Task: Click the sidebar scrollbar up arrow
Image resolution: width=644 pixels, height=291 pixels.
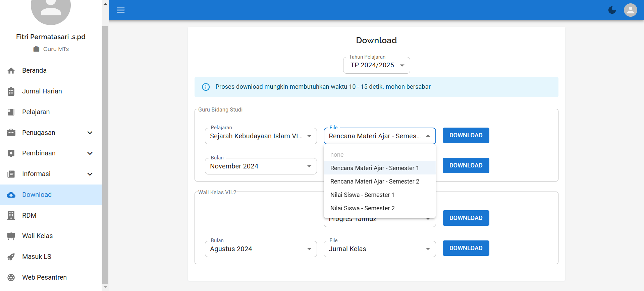Action: [x=105, y=4]
